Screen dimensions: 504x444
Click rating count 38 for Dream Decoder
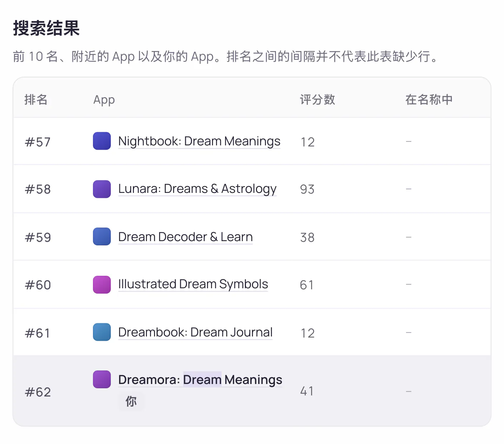pyautogui.click(x=307, y=237)
